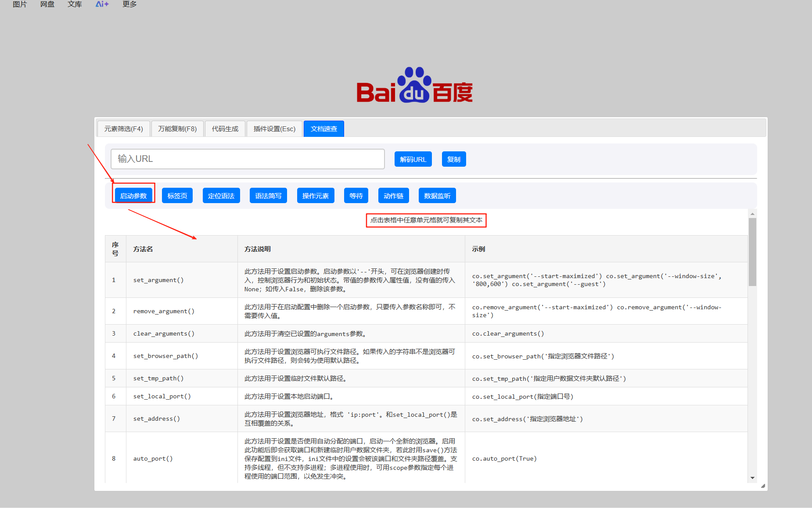Copy the set_browser_path() method name cell
The height and width of the screenshot is (508, 812).
click(x=182, y=356)
